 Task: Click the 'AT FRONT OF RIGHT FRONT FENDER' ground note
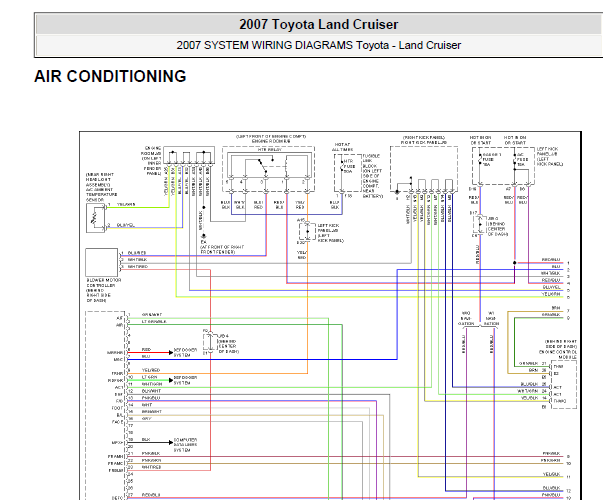click(222, 249)
